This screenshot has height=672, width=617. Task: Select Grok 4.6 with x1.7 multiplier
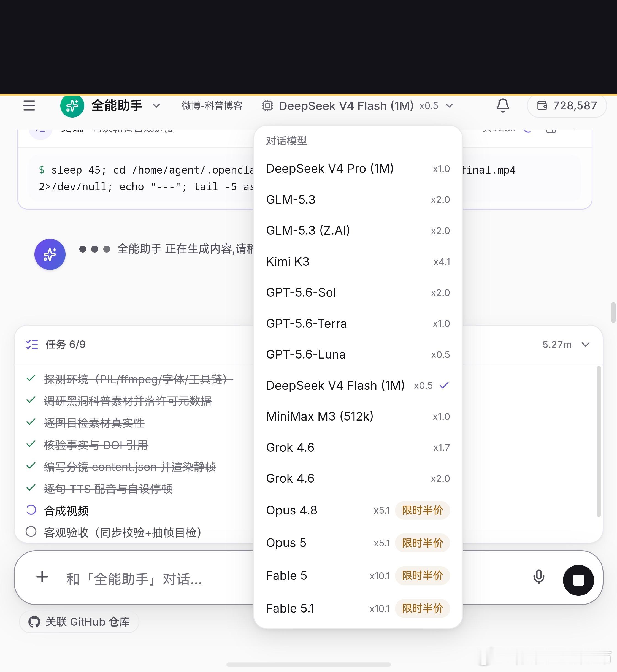(x=358, y=447)
